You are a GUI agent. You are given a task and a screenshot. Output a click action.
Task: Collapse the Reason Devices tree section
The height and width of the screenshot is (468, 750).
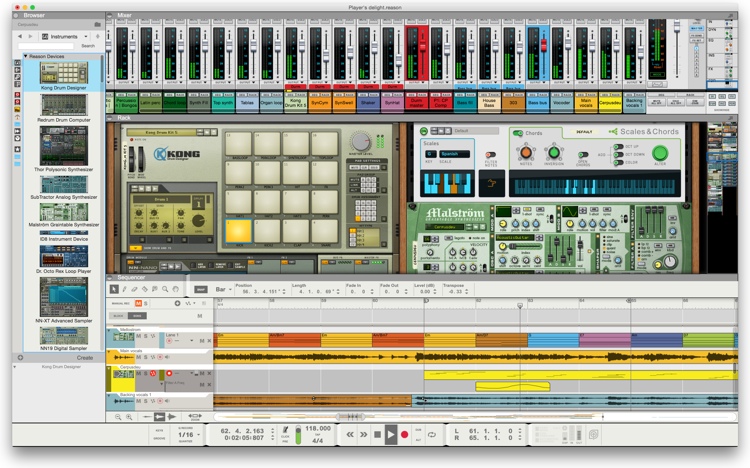pos(25,56)
